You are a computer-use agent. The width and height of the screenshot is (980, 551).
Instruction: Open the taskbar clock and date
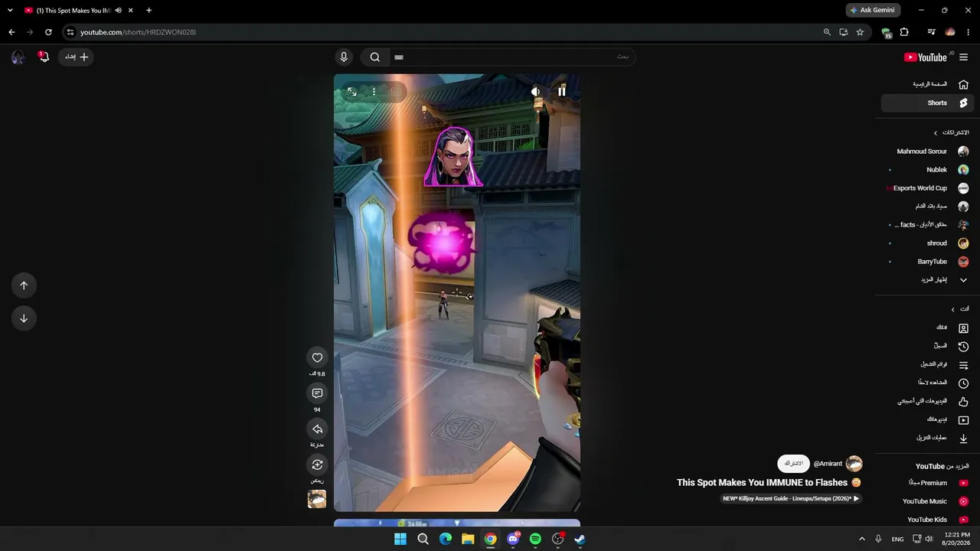tap(957, 539)
